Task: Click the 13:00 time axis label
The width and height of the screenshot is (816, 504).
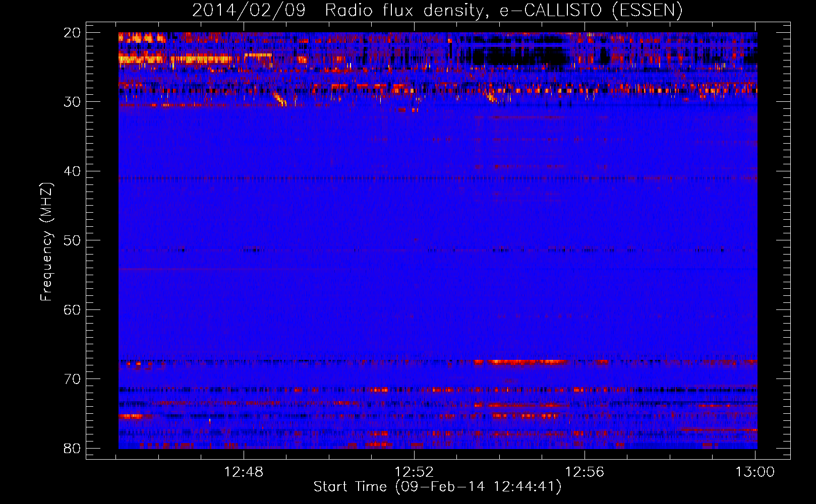Action: point(755,472)
